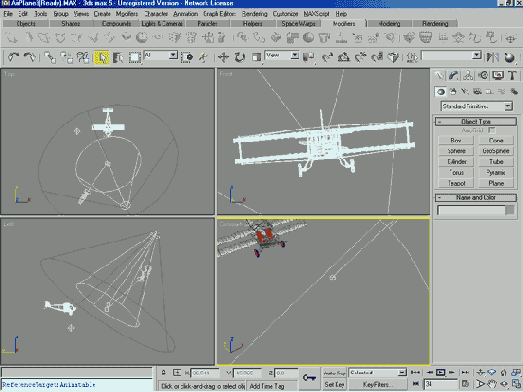This screenshot has width=523, height=392.
Task: Click the Key Filters button
Action: tap(376, 385)
